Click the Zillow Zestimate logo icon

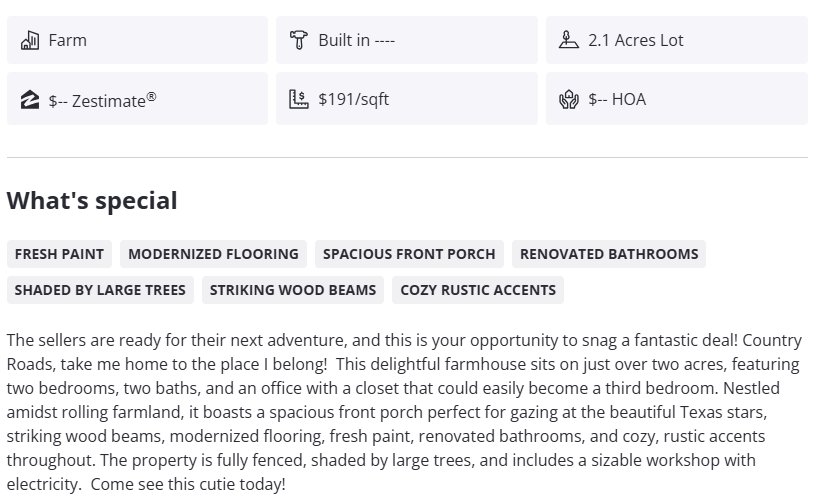pos(30,99)
